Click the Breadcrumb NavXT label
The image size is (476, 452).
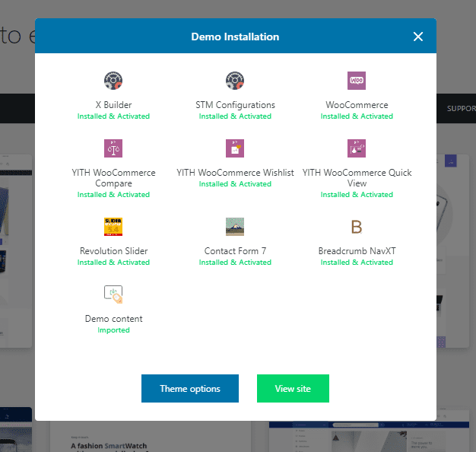pyautogui.click(x=357, y=251)
